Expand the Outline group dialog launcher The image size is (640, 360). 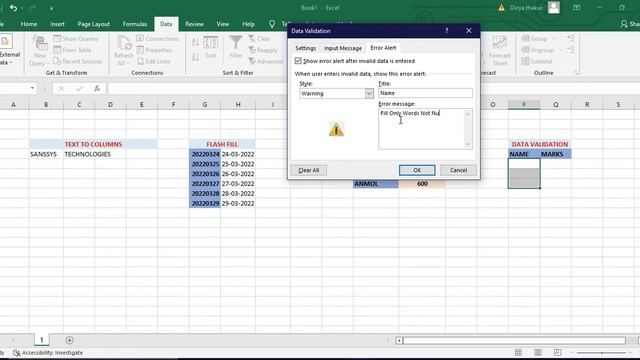point(576,73)
